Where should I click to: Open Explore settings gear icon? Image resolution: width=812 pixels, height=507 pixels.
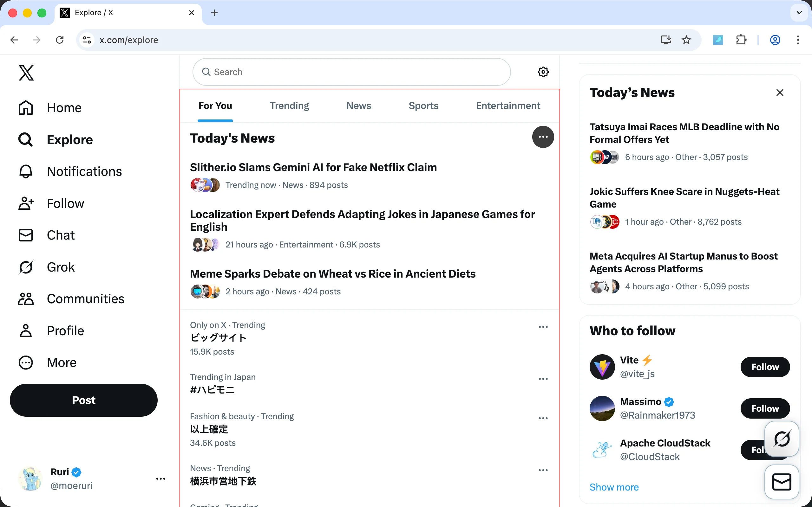pyautogui.click(x=543, y=72)
